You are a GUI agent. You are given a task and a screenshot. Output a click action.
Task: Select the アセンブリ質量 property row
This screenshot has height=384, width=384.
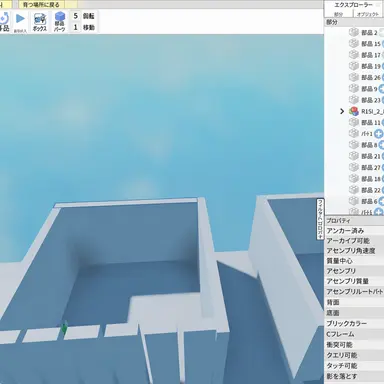pyautogui.click(x=354, y=281)
